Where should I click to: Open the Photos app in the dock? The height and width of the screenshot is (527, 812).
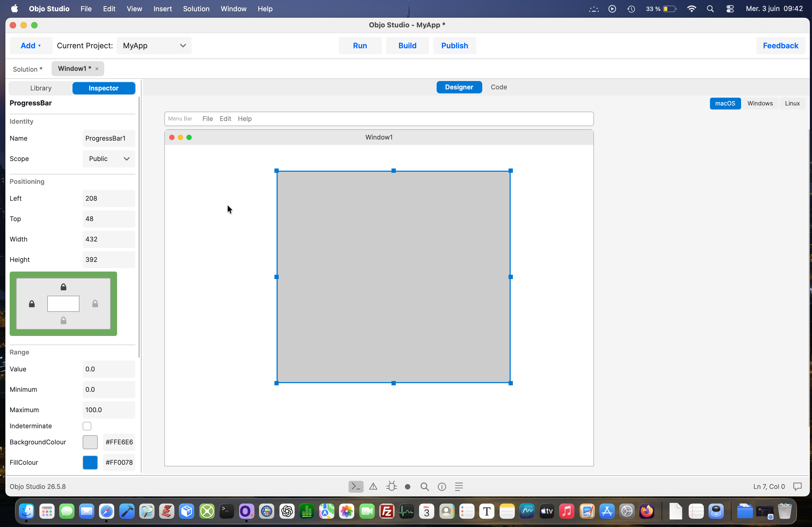(347, 511)
